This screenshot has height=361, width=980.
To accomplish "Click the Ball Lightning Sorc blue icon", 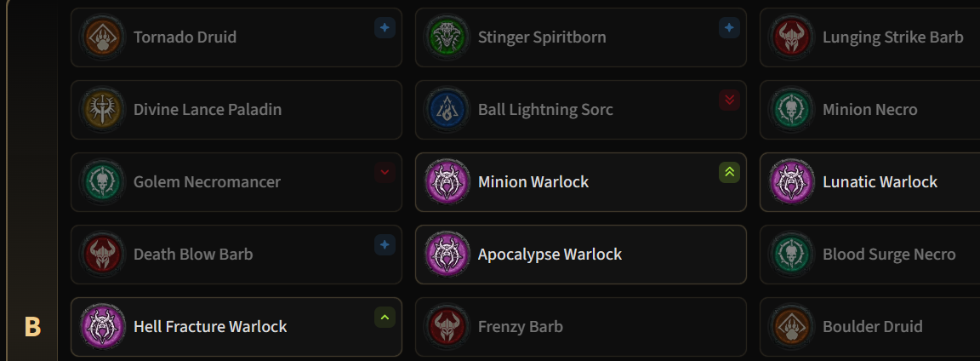I will (x=447, y=110).
